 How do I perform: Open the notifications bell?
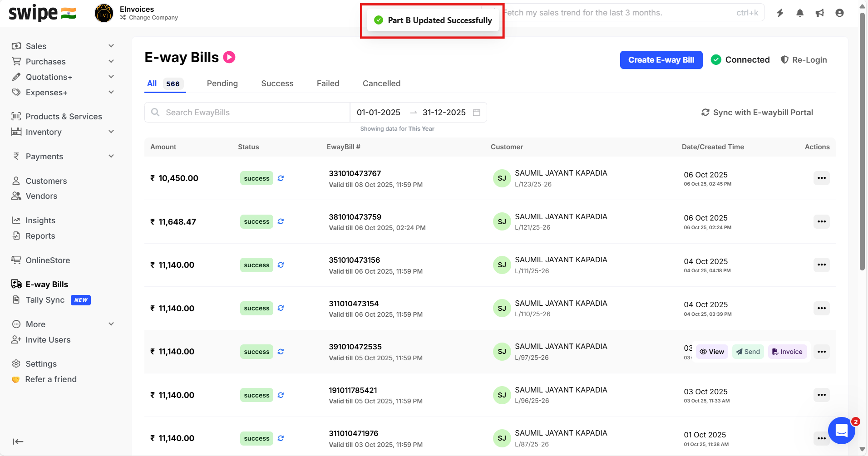pyautogui.click(x=800, y=13)
